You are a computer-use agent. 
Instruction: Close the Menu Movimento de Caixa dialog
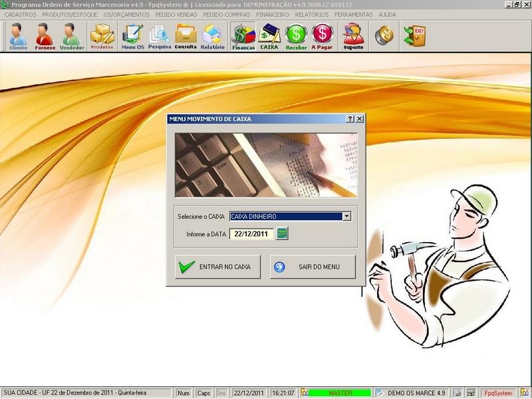(x=360, y=119)
